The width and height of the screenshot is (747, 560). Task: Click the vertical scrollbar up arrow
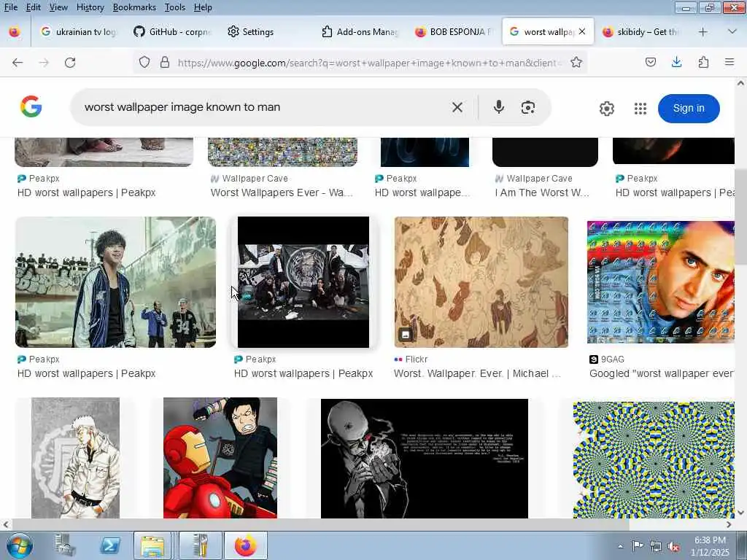pyautogui.click(x=741, y=83)
